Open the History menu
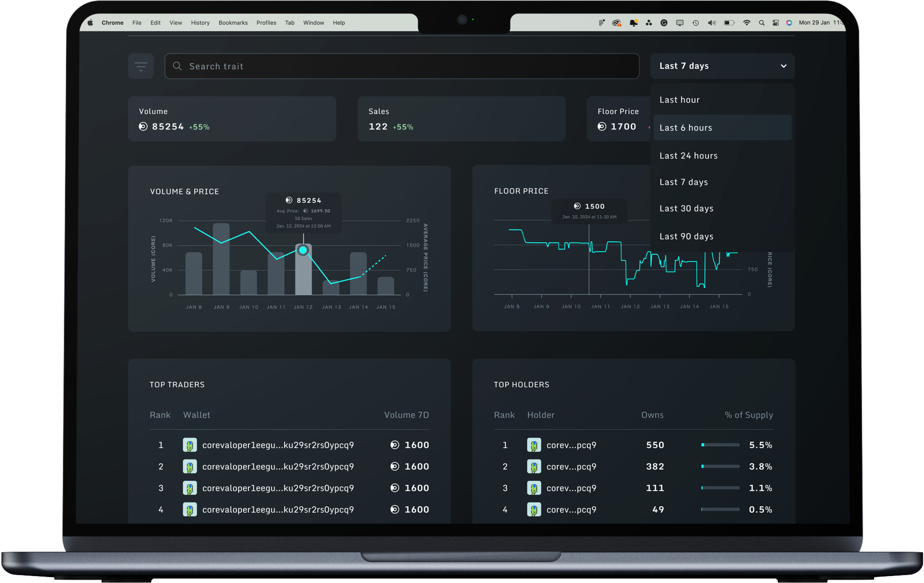Screen dimensions: 924x583 [x=200, y=23]
